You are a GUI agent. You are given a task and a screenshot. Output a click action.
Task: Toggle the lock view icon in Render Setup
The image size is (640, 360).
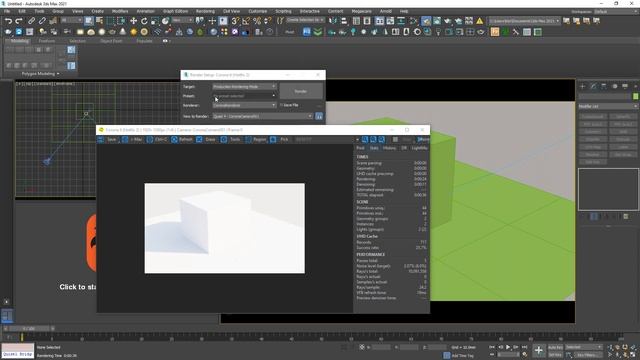tap(319, 116)
